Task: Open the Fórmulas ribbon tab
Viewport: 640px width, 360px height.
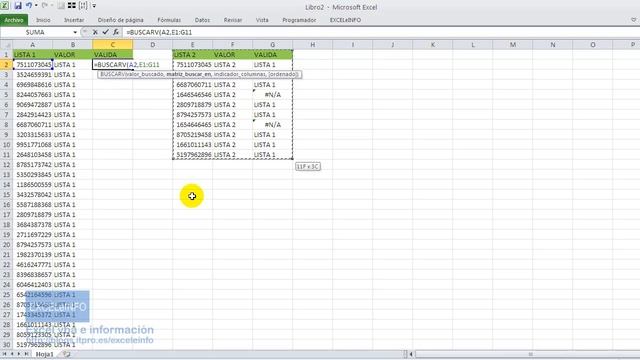Action: pyautogui.click(x=169, y=20)
